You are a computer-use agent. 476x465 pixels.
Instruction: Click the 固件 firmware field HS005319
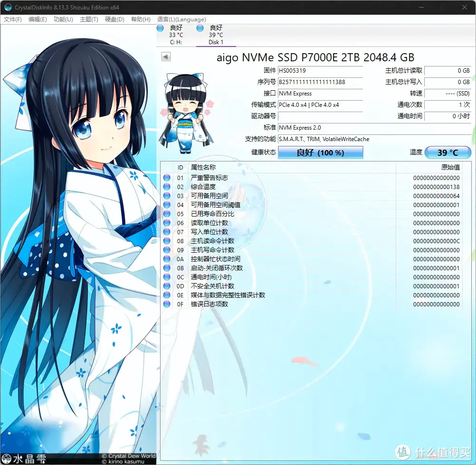click(320, 70)
